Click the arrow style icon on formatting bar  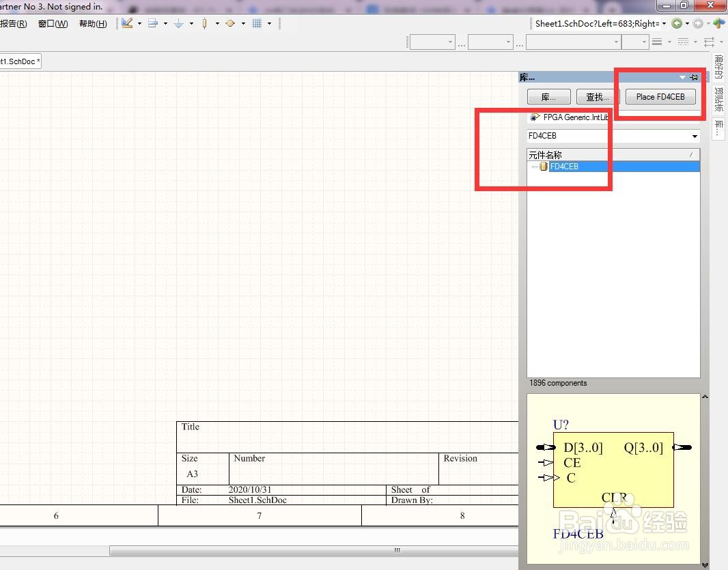point(709,42)
